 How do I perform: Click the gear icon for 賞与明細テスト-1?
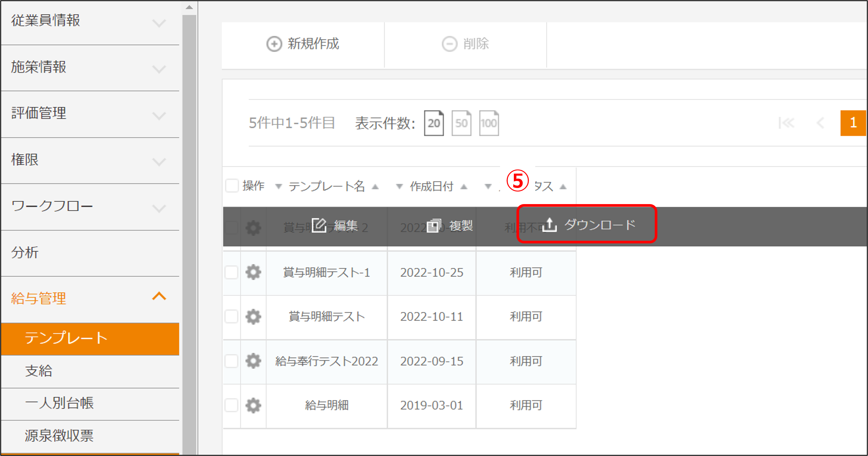click(253, 272)
